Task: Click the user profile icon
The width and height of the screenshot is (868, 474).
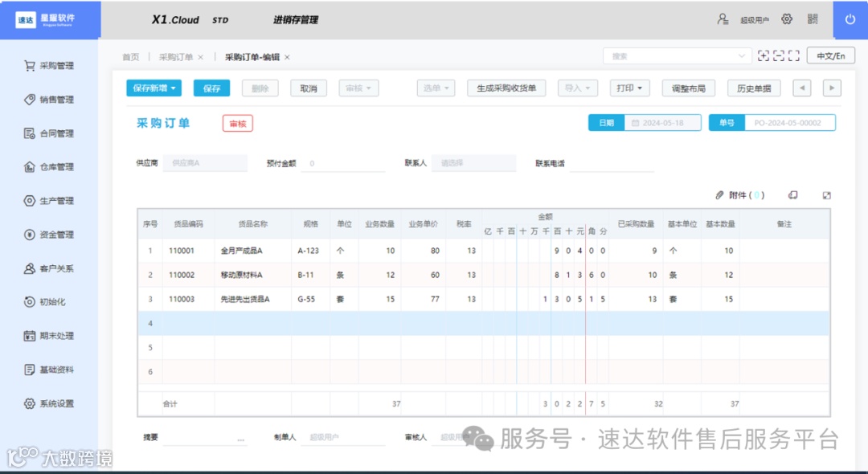Action: tap(723, 19)
